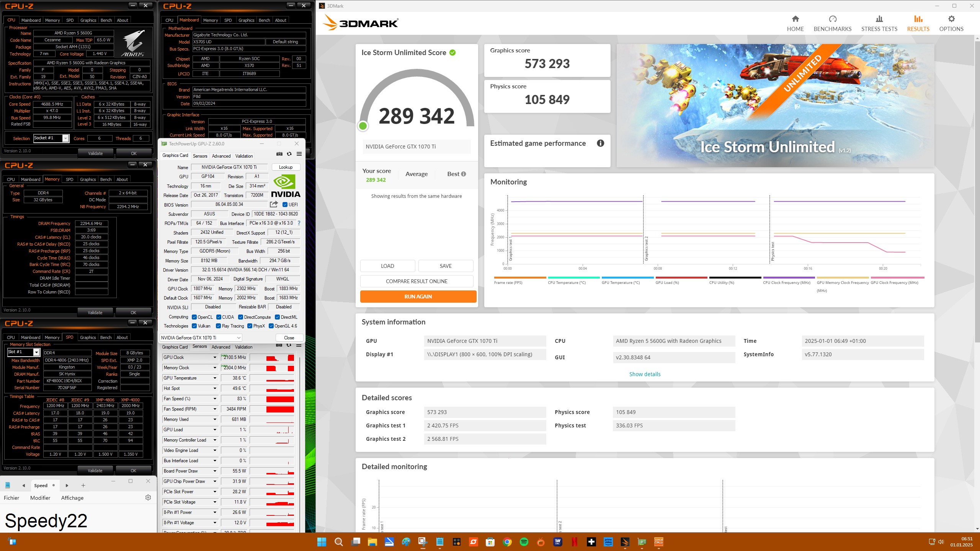Screen dimensions: 980x551
Task: Open the Board Power Draw sensor dropdown
Action: click(215, 471)
